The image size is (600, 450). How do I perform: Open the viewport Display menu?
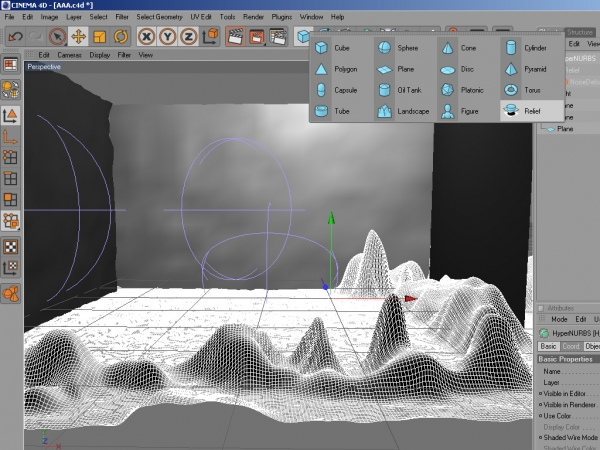point(99,55)
